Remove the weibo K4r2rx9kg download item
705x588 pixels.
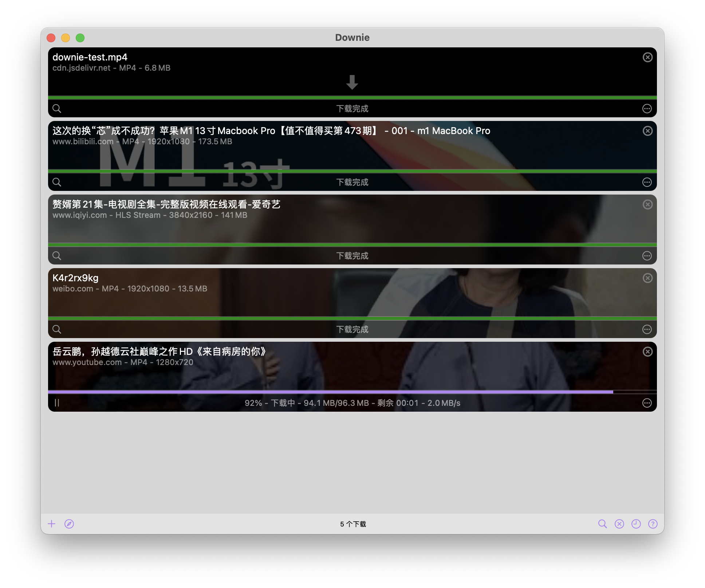point(647,278)
